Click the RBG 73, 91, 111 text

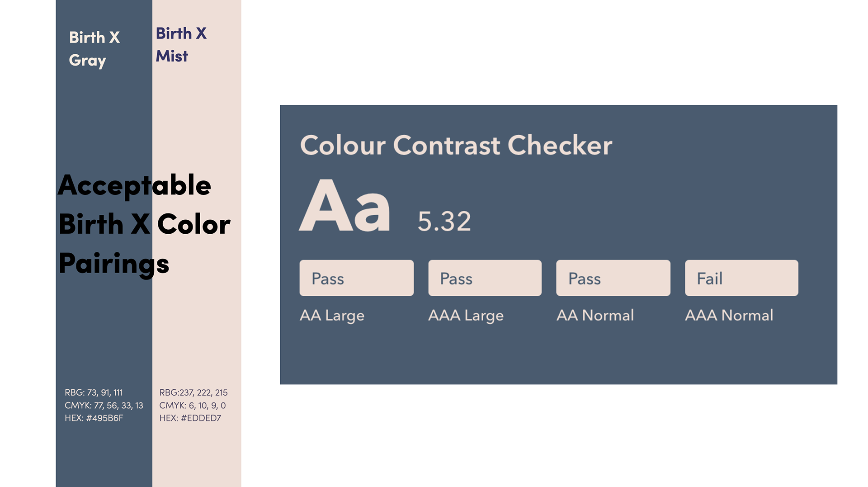(94, 392)
